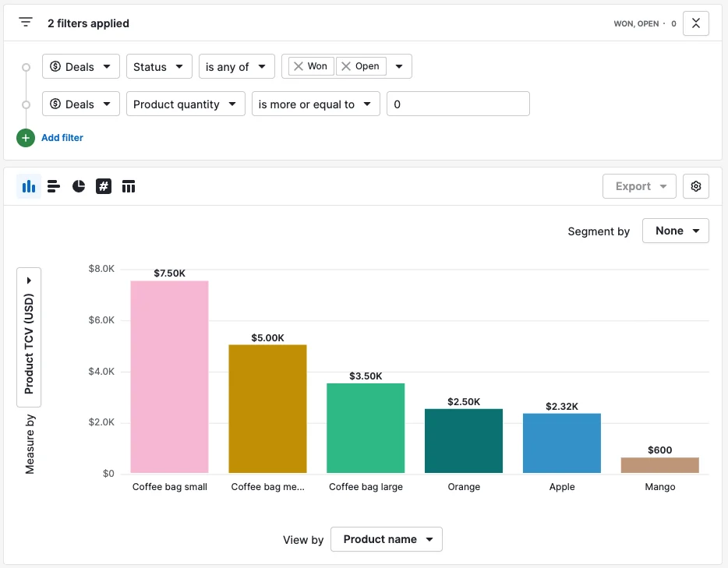Image resolution: width=728 pixels, height=568 pixels.
Task: Open the Status field dropdown
Action: (159, 66)
